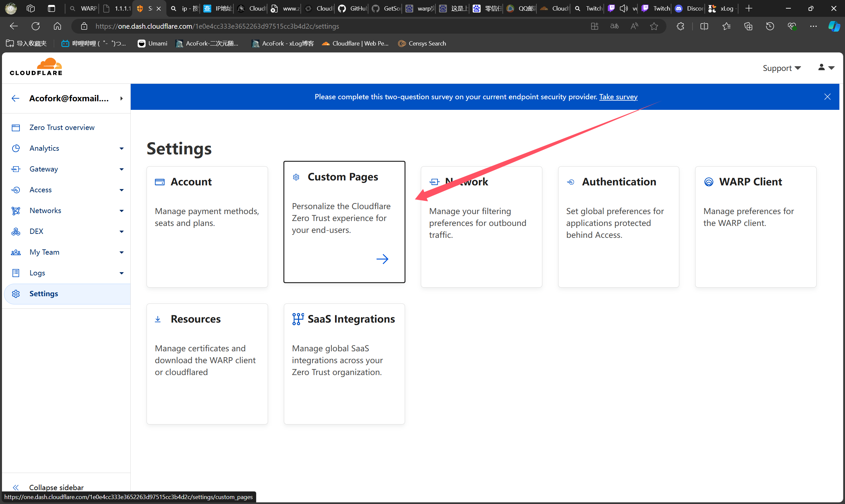The width and height of the screenshot is (845, 504).
Task: Click the read aloud icon in address bar
Action: pos(634,26)
